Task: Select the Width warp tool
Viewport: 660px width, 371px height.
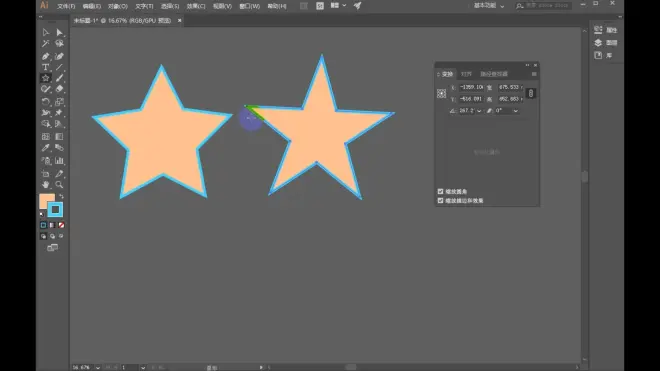Action: 45,113
